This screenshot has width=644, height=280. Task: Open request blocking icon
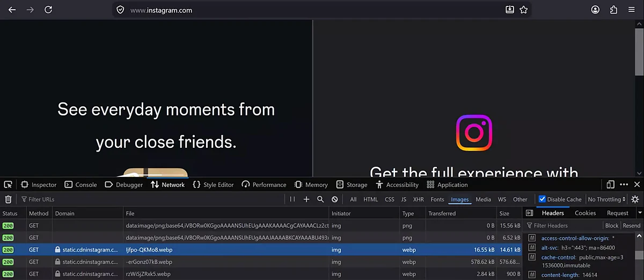click(x=334, y=199)
